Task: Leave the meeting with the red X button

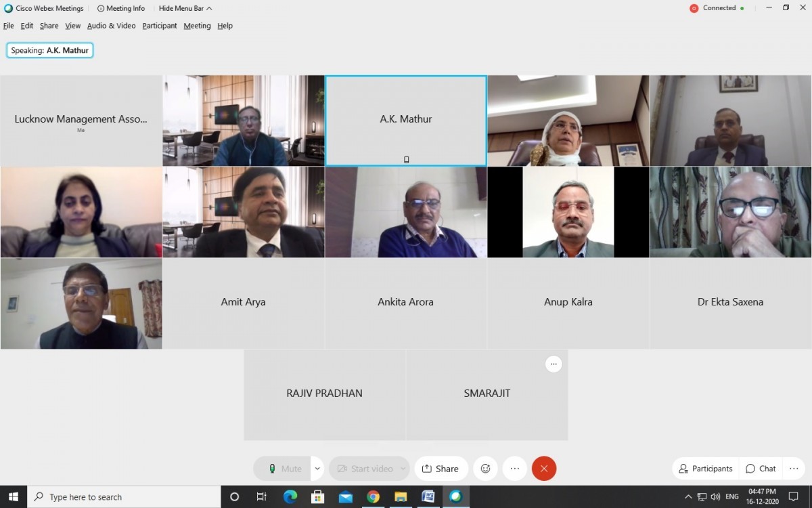Action: 544,469
